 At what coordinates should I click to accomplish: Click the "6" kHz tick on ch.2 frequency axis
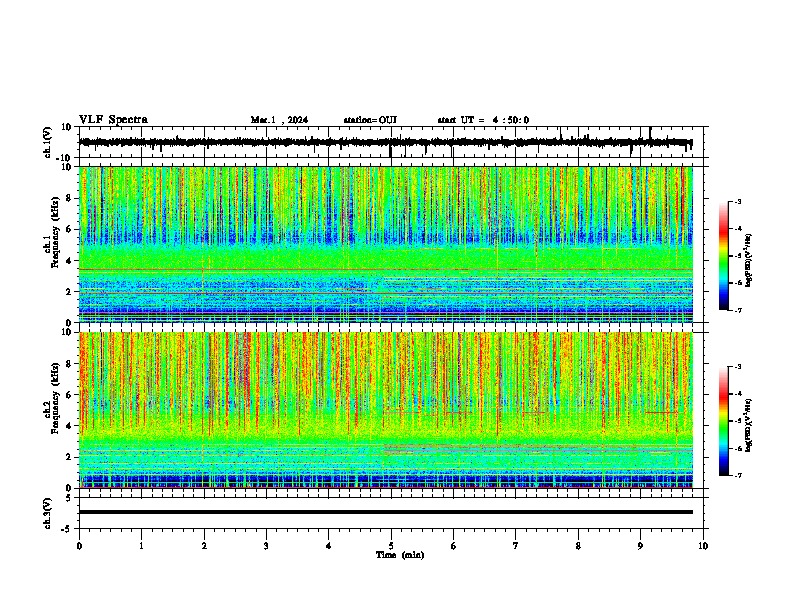pos(70,395)
